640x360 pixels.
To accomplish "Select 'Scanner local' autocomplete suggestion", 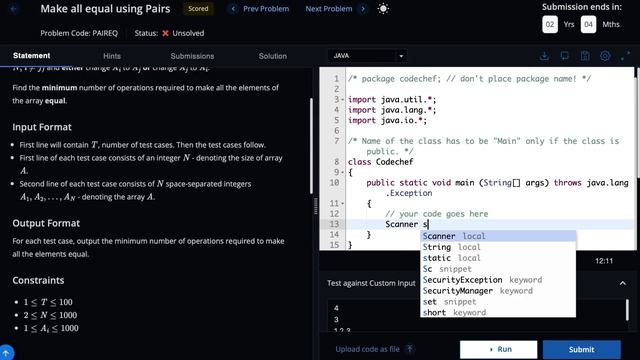I will [498, 236].
